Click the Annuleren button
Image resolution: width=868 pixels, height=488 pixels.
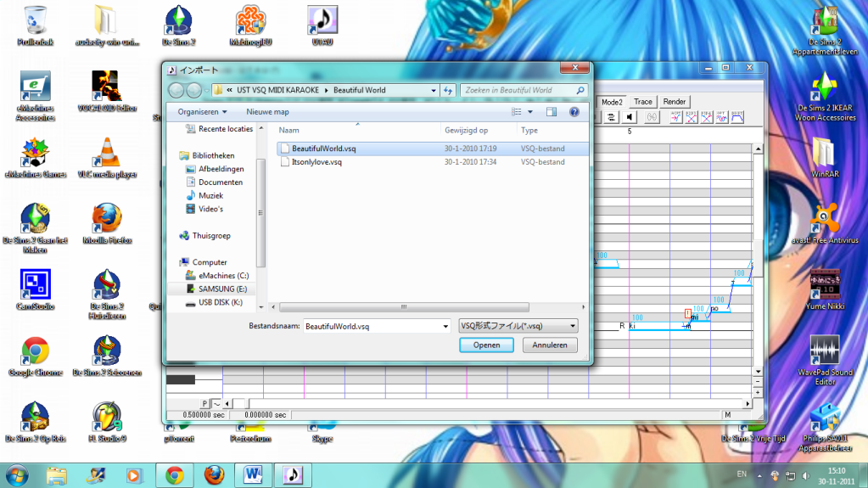point(550,345)
